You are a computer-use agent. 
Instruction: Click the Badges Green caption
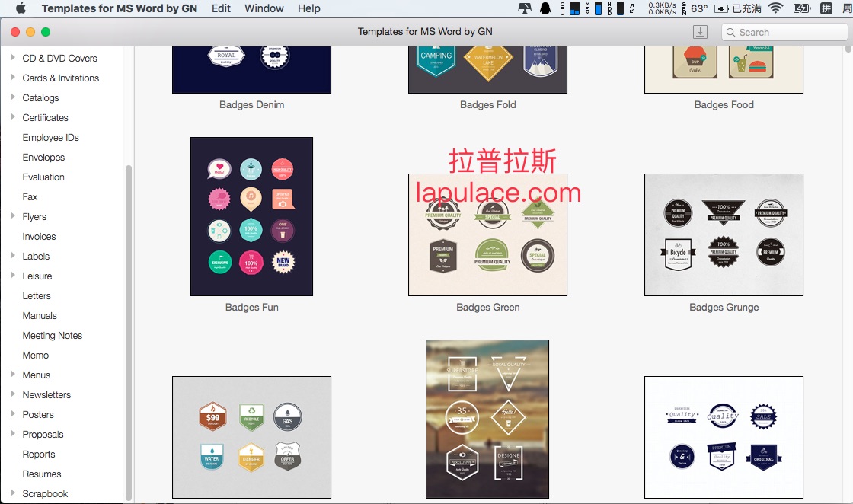click(488, 307)
